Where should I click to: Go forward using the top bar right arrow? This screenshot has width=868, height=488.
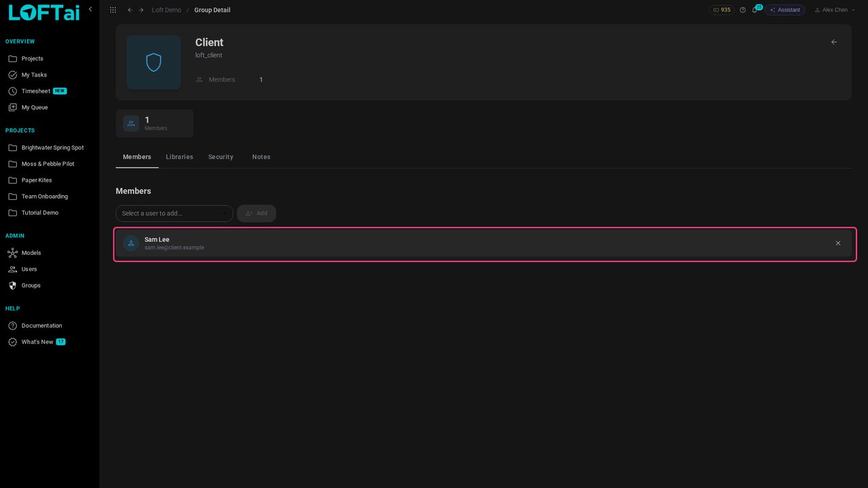coord(141,10)
